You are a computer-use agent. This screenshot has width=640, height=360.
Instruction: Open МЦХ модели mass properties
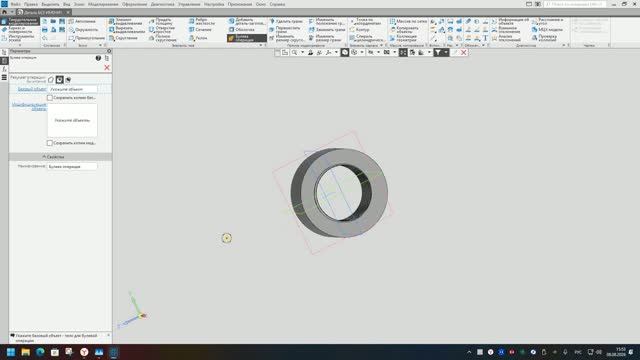[547, 29]
